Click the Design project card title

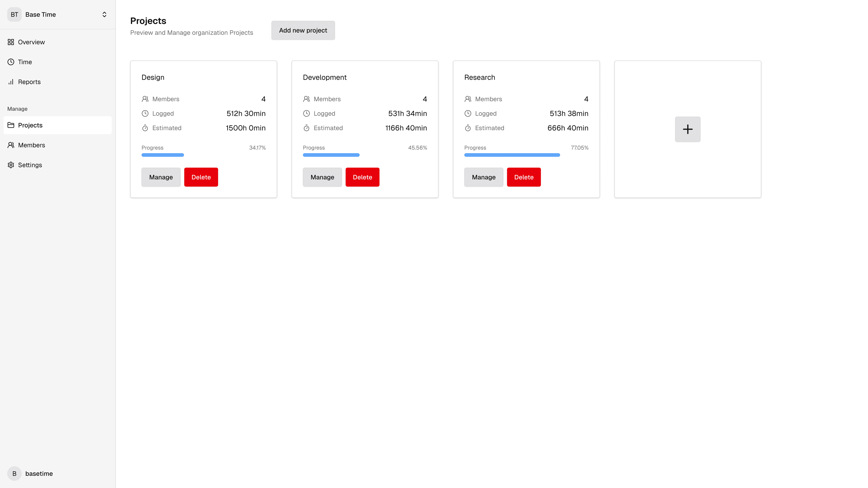point(153,77)
